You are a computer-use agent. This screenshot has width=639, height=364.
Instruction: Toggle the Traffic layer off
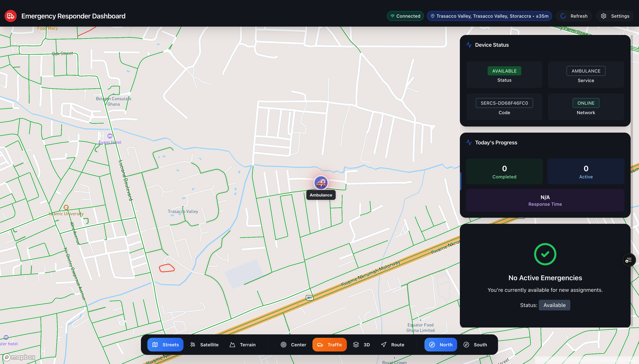point(329,344)
